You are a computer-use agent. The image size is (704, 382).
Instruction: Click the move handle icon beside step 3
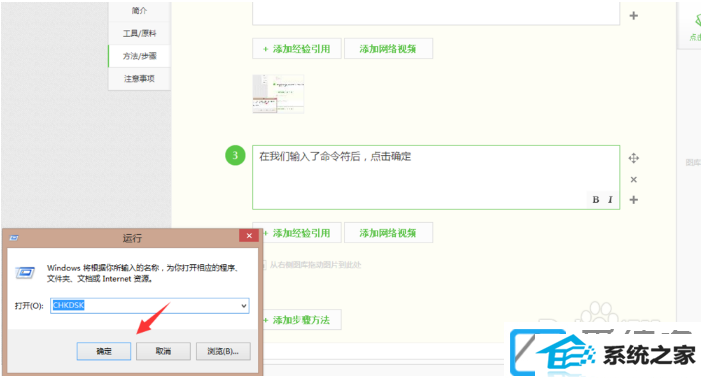click(x=634, y=158)
